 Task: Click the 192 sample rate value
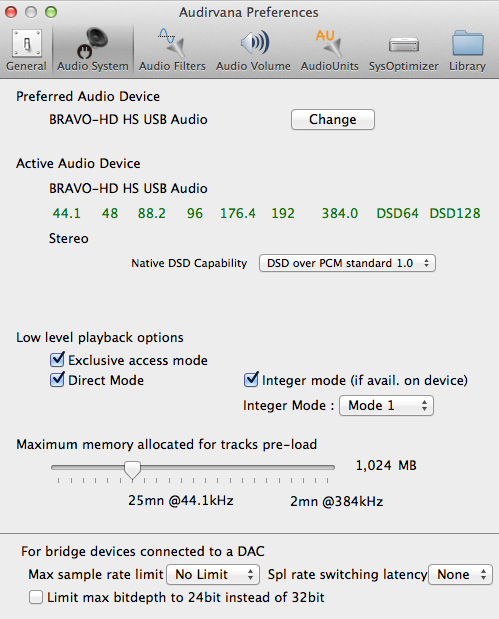283,213
